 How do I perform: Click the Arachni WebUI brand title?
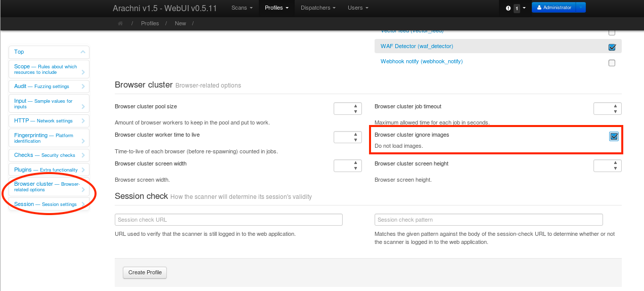(164, 8)
